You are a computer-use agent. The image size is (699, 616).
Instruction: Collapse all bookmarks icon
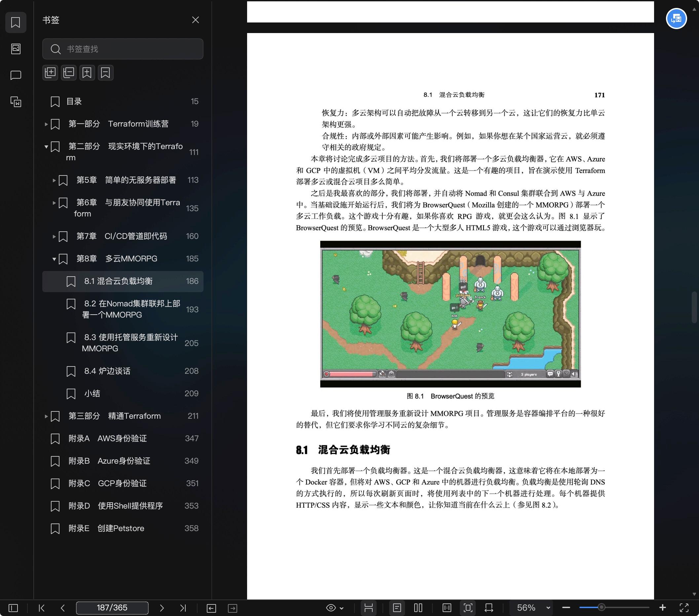(69, 72)
